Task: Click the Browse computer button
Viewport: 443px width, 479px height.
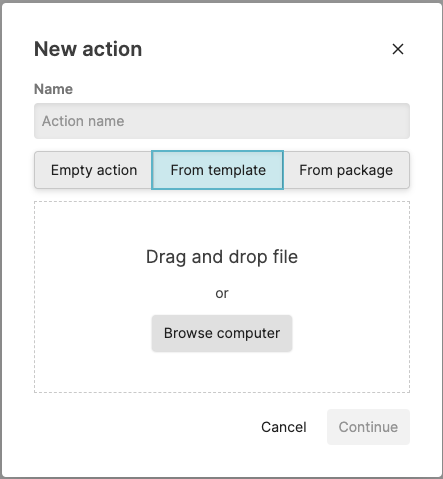Action: coord(222,333)
